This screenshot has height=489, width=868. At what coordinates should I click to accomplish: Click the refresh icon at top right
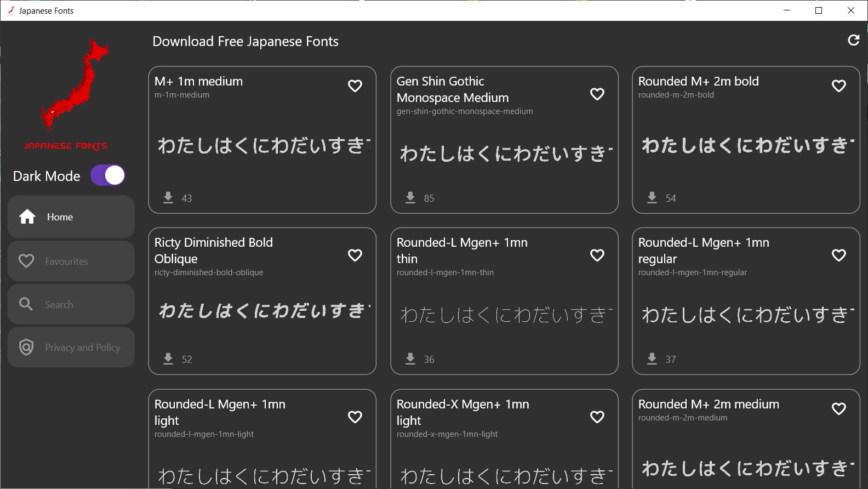tap(853, 40)
